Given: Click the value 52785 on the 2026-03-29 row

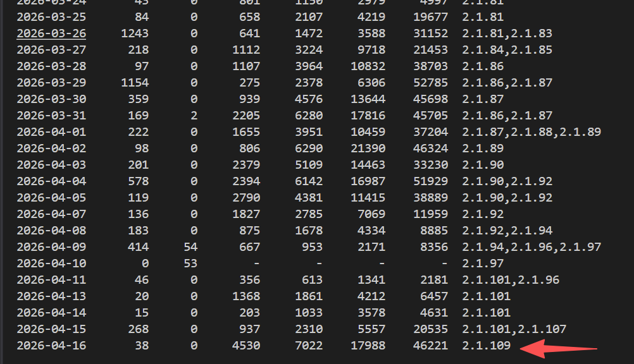Looking at the screenshot, I should coord(430,82).
